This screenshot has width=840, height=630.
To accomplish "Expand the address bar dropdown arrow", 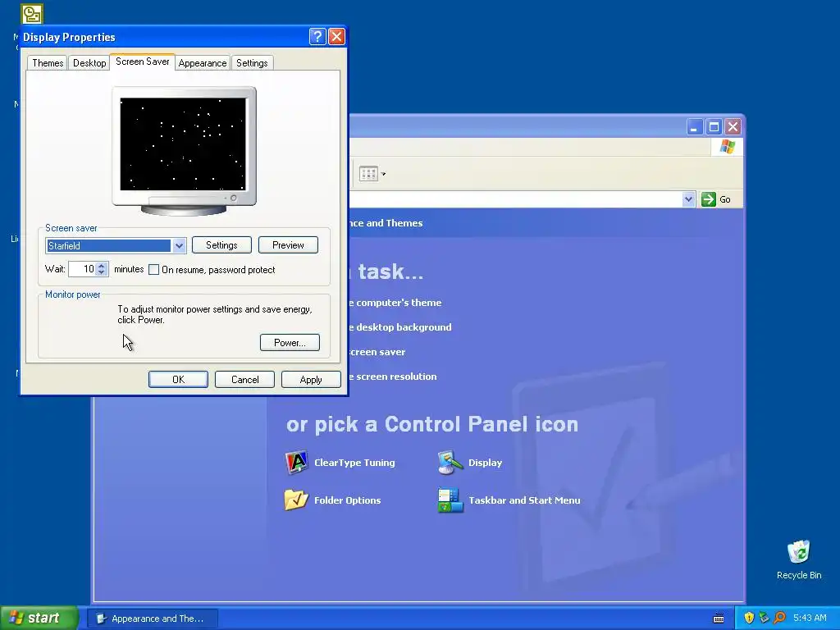I will [688, 199].
